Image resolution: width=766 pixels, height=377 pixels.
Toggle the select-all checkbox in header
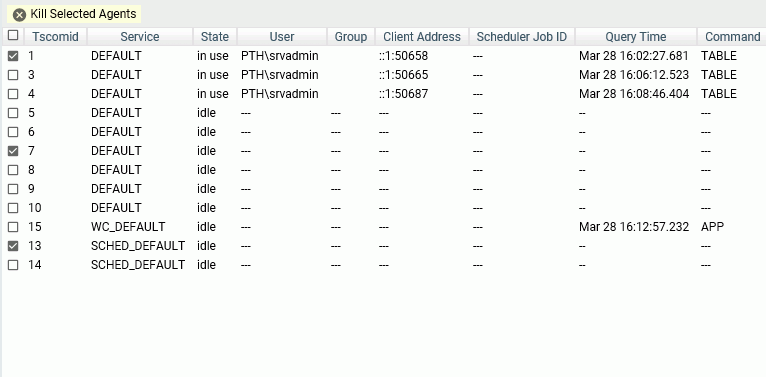tap(13, 35)
